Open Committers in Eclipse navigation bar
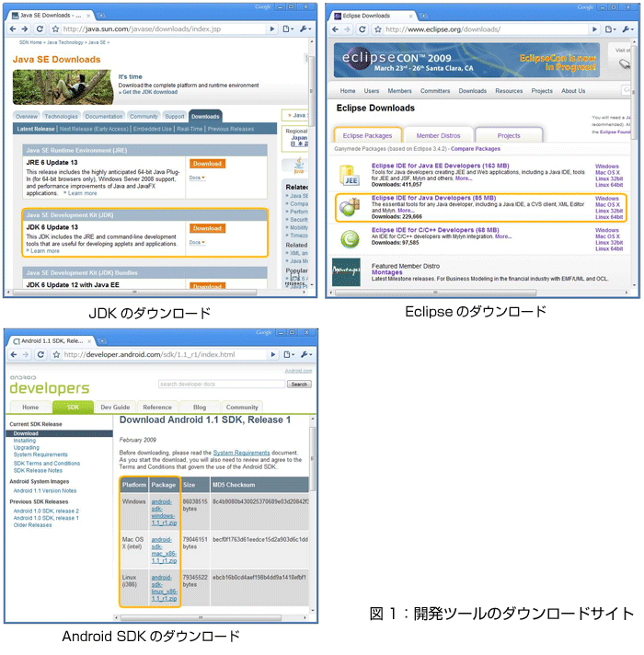Image resolution: width=644 pixels, height=655 pixels. 435,91
